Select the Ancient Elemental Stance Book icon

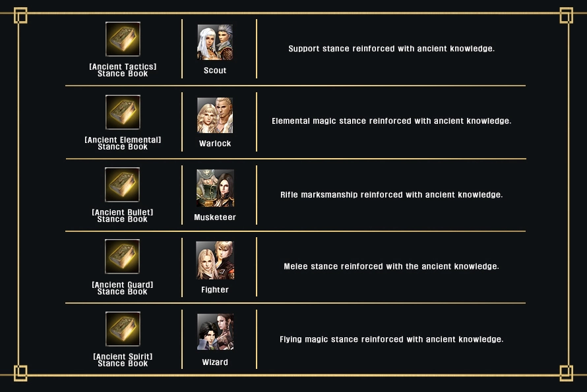click(x=123, y=112)
